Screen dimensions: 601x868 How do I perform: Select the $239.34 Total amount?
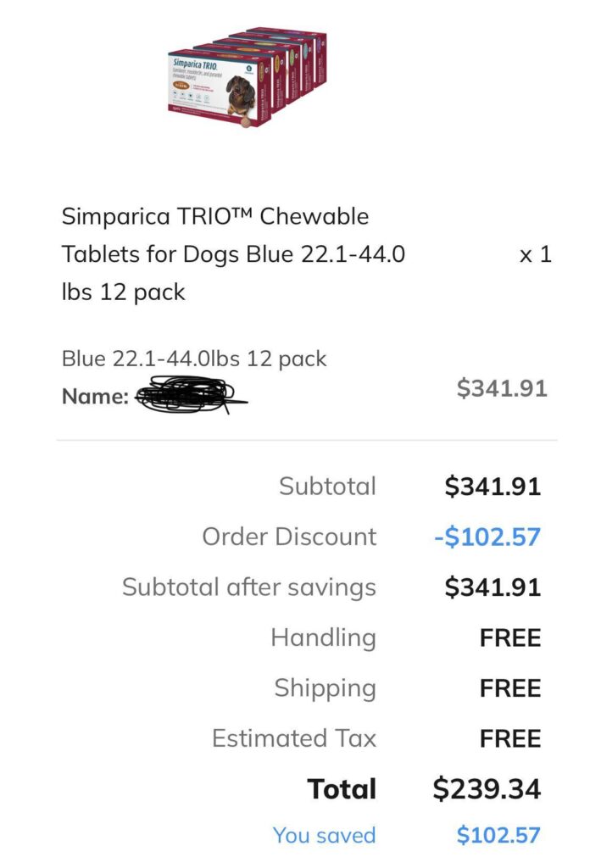(x=487, y=789)
